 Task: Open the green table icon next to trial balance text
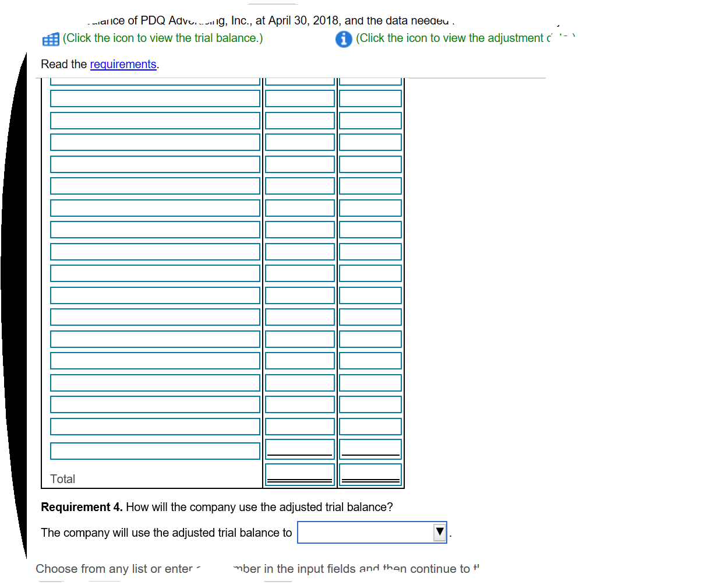tap(50, 38)
